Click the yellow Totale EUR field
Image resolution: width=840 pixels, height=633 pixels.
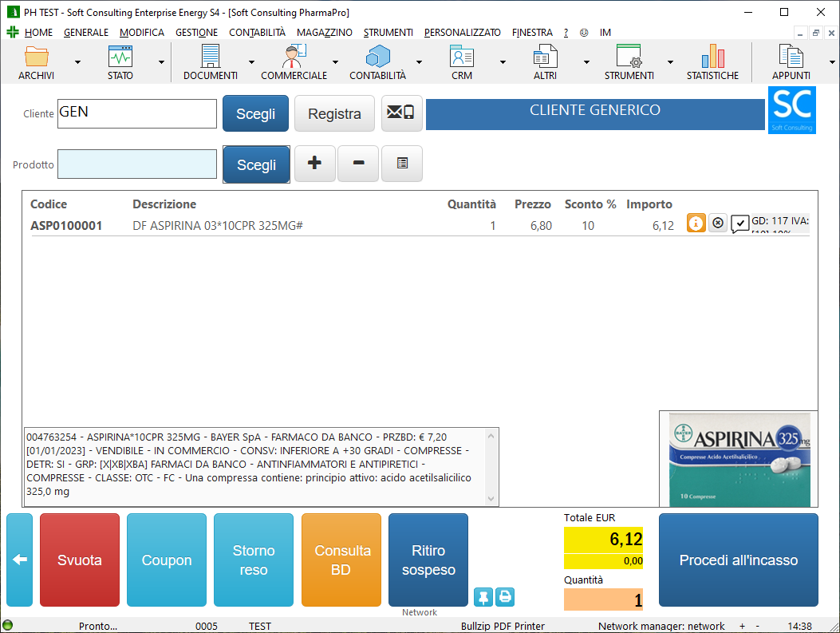point(603,540)
